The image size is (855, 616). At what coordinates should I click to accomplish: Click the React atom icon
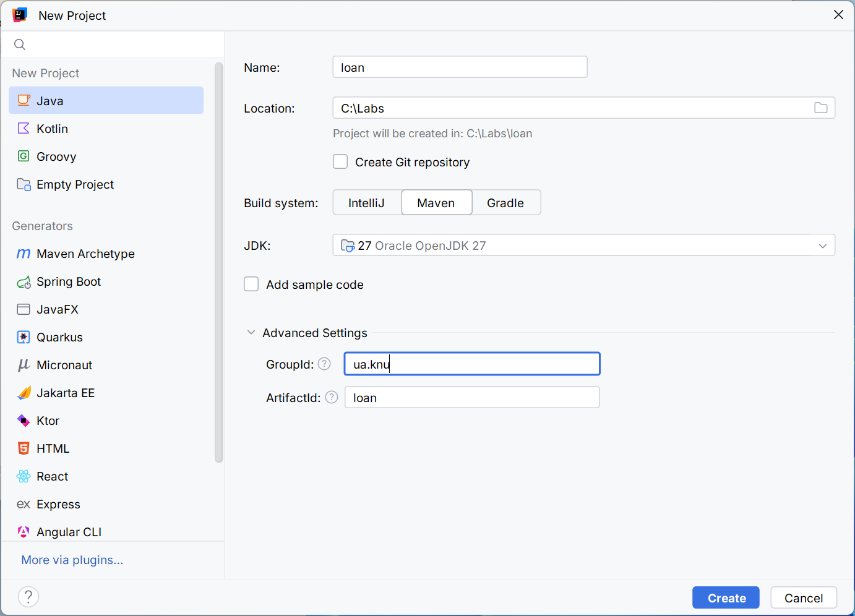point(24,476)
